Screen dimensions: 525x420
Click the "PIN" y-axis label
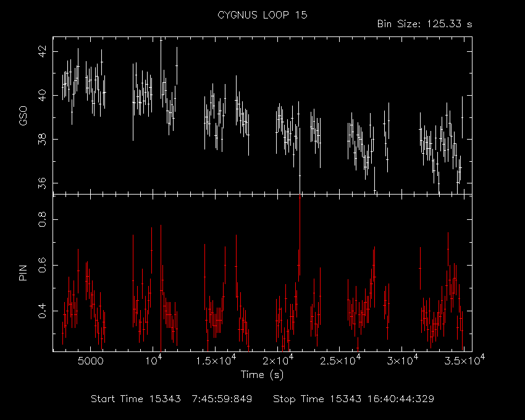tap(23, 272)
